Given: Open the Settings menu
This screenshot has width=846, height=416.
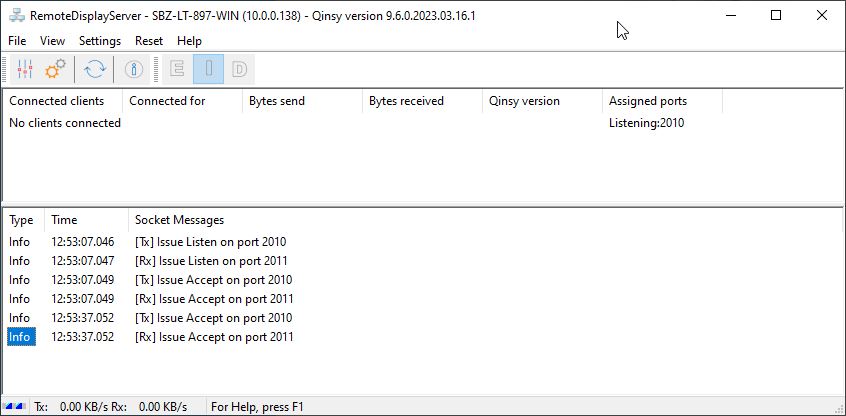Looking at the screenshot, I should (x=100, y=41).
